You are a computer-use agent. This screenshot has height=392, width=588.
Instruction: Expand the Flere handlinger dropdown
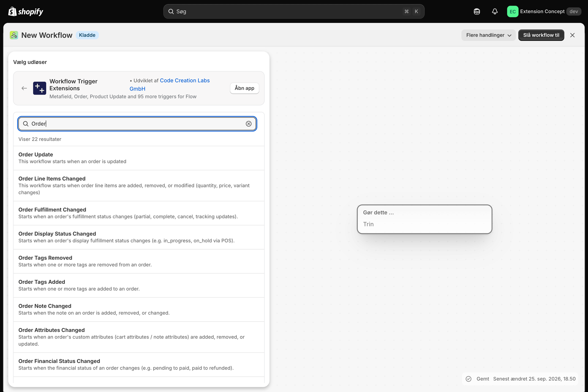(488, 35)
